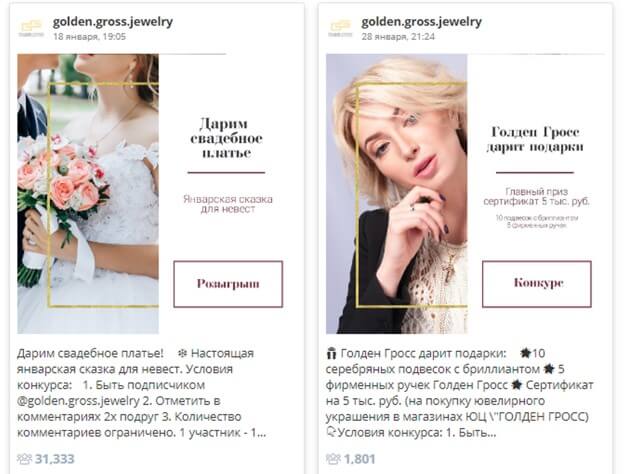
Task: Click the 28 января, 21:24 timestamp
Action: click(x=398, y=36)
